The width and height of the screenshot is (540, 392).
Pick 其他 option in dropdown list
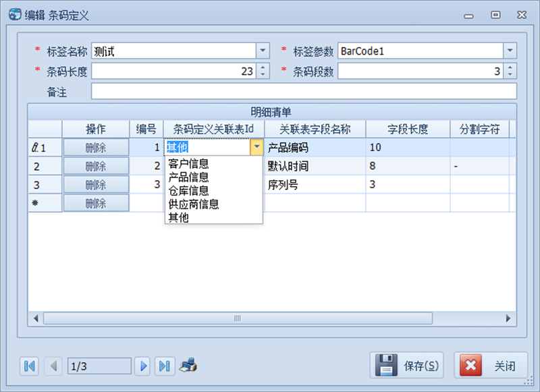click(213, 217)
